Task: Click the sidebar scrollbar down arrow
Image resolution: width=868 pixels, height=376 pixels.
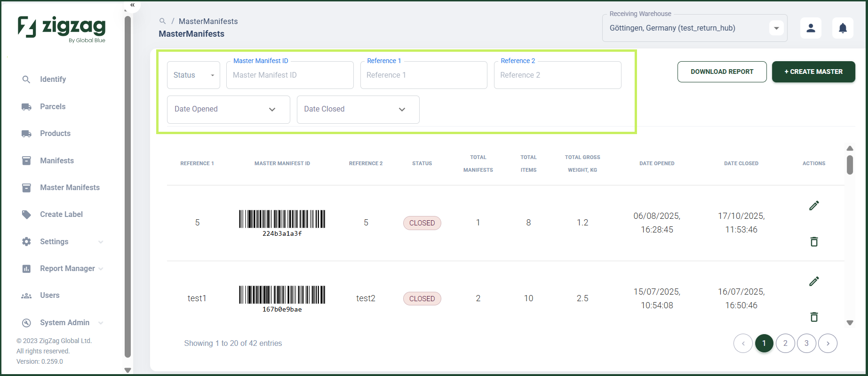Action: pos(127,370)
